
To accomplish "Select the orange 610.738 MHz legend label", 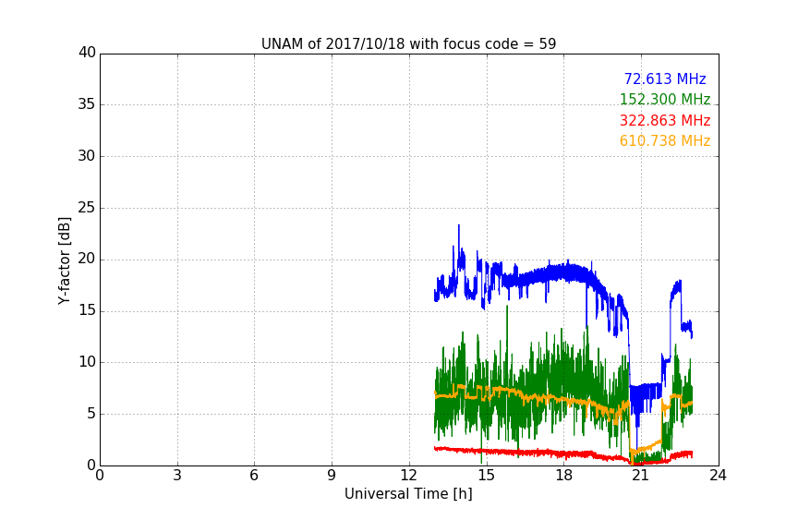I will click(x=665, y=141).
